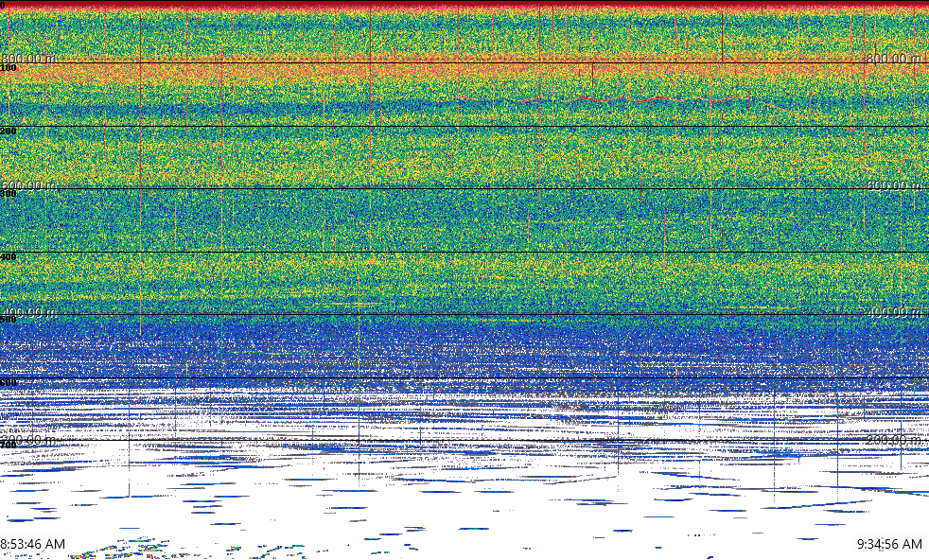Select the left-side 800.00 m depth label
Image resolution: width=929 pixels, height=560 pixels.
(x=28, y=58)
